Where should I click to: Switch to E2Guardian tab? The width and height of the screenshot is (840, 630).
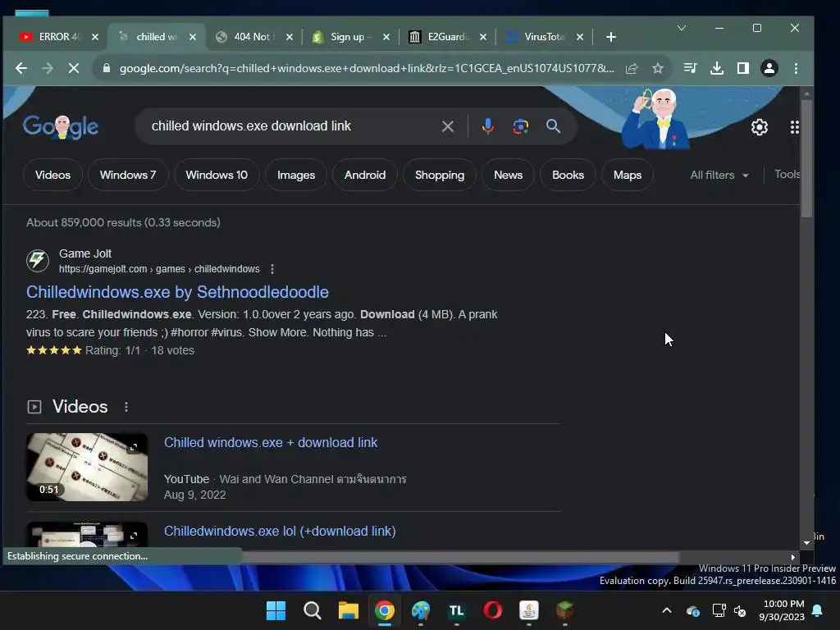446,37
